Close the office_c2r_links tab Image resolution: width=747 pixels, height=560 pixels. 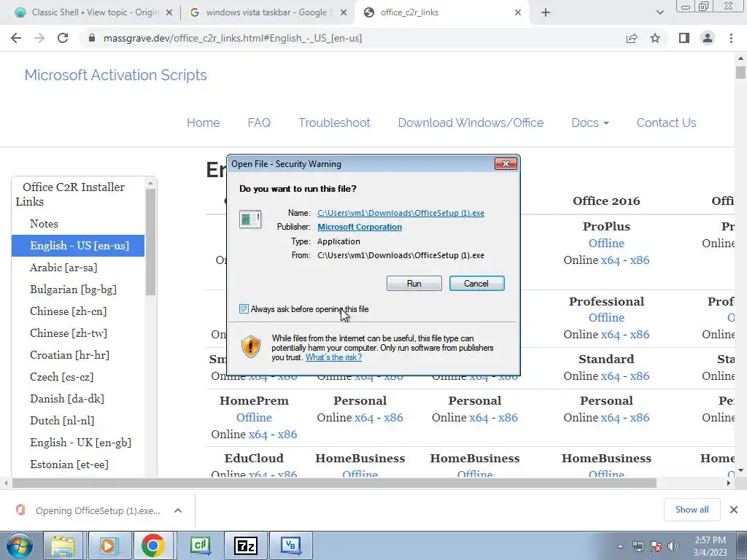(x=518, y=13)
